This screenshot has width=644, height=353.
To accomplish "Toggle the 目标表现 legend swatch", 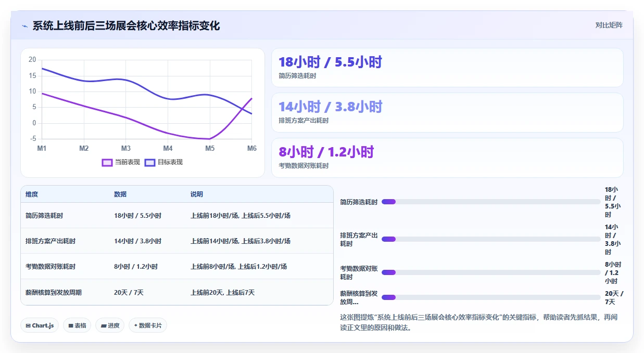I will point(150,162).
